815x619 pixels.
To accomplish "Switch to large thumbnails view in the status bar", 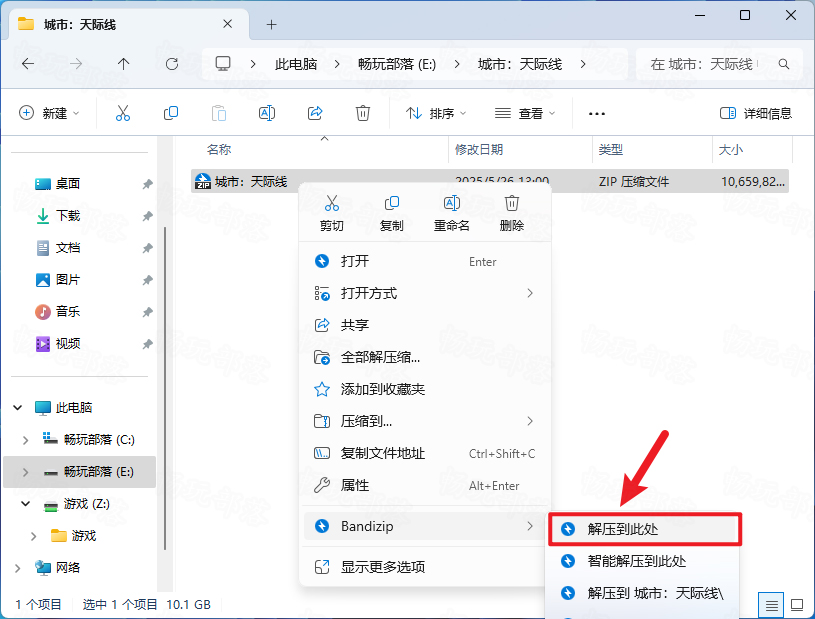I will click(797, 605).
